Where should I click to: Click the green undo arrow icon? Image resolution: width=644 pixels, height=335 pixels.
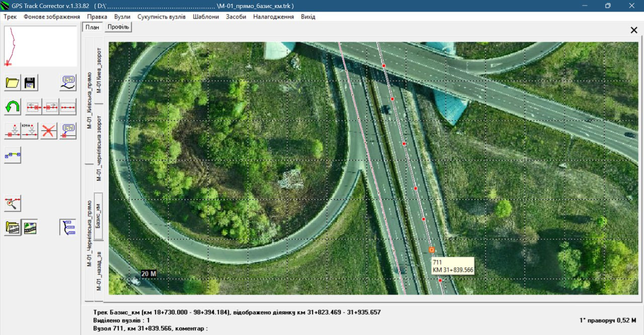coord(13,107)
